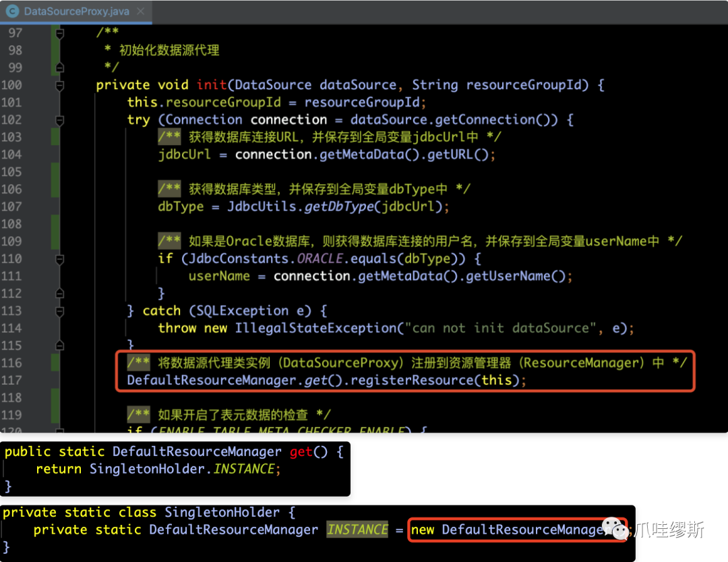Click getDbType method call on line 107
The width and height of the screenshot is (728, 562).
pyautogui.click(x=339, y=206)
